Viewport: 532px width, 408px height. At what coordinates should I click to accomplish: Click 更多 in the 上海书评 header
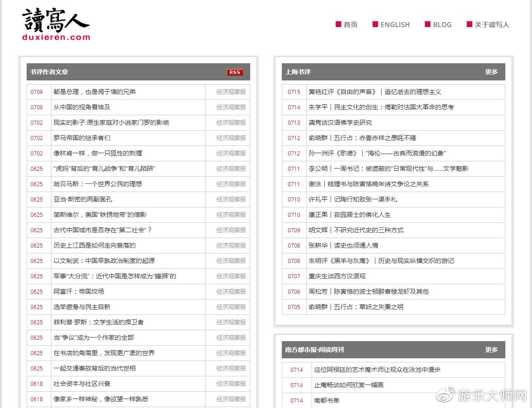(x=491, y=72)
